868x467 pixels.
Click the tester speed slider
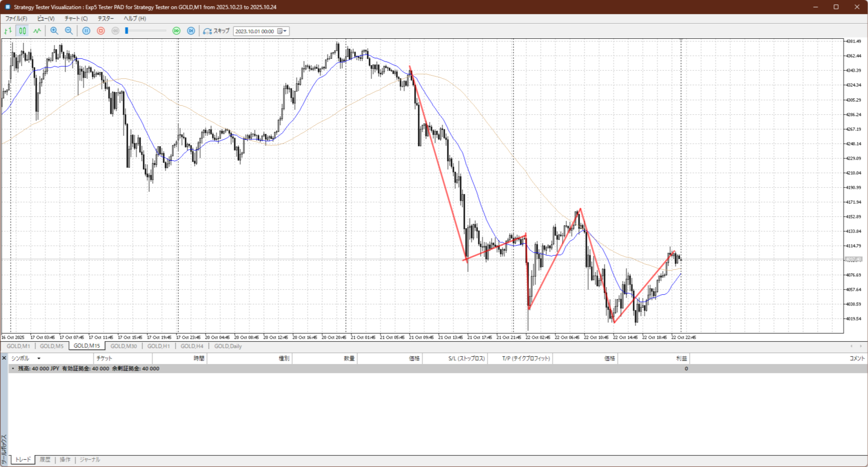tap(146, 31)
